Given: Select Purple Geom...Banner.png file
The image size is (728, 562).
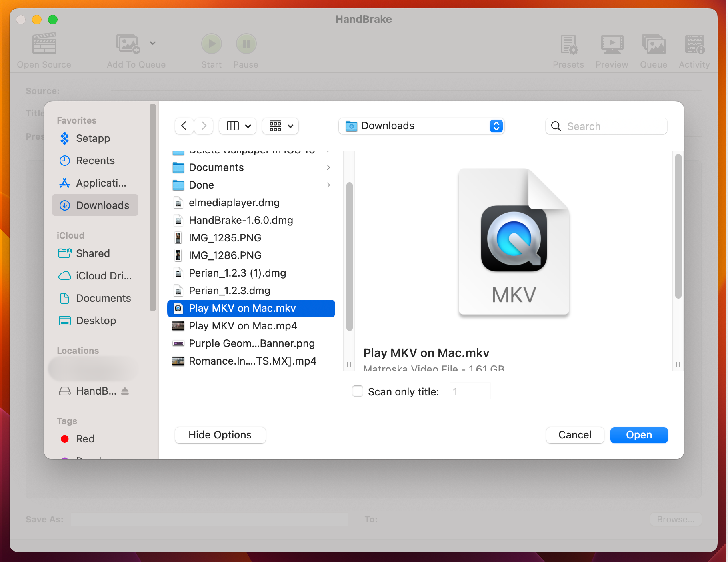Looking at the screenshot, I should (x=251, y=343).
